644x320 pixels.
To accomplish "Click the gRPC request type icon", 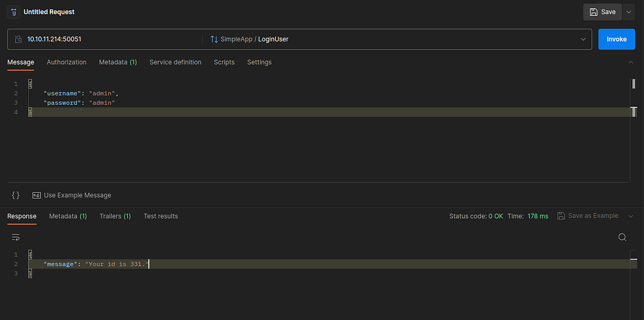I will (x=14, y=12).
